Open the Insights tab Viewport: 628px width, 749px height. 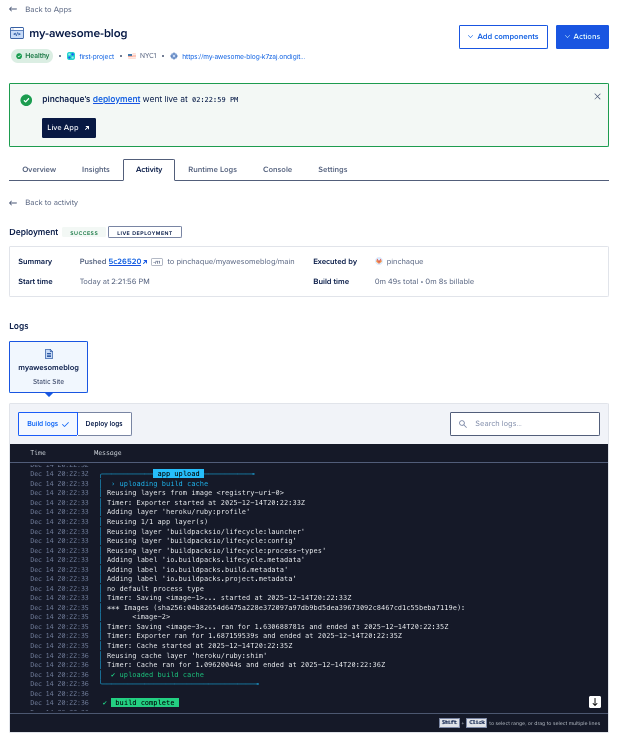(96, 170)
